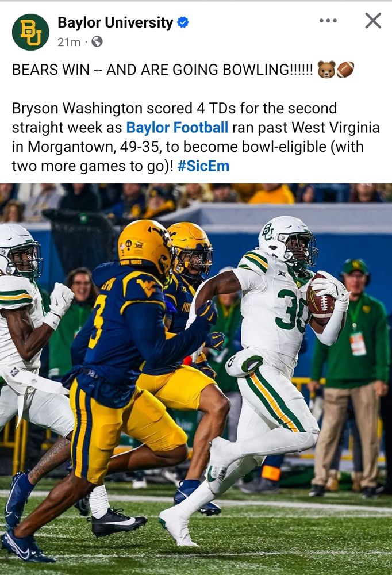This screenshot has width=392, height=575.
Task: Click the BU logo on the white helmet
Action: [268, 232]
